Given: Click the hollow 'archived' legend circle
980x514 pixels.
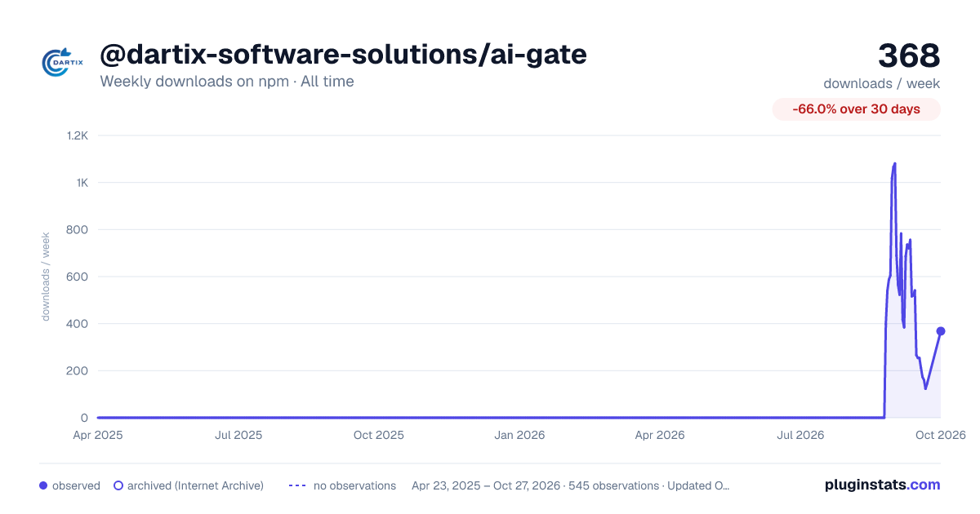Looking at the screenshot, I should [118, 485].
